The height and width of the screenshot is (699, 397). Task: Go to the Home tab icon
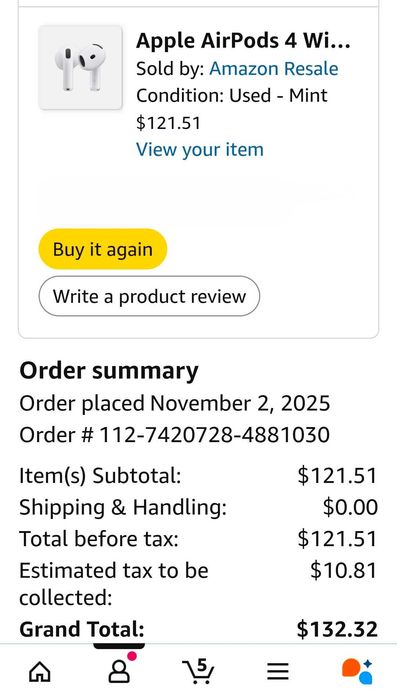(x=40, y=671)
